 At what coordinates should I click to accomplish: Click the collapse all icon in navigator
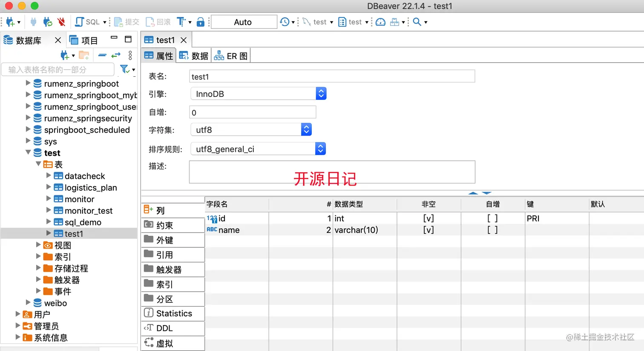point(102,55)
